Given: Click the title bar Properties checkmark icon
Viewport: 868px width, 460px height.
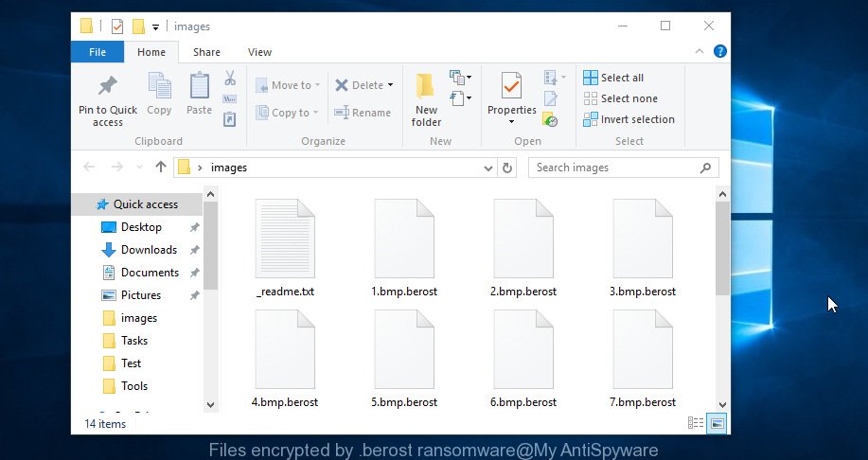Looking at the screenshot, I should point(116,26).
